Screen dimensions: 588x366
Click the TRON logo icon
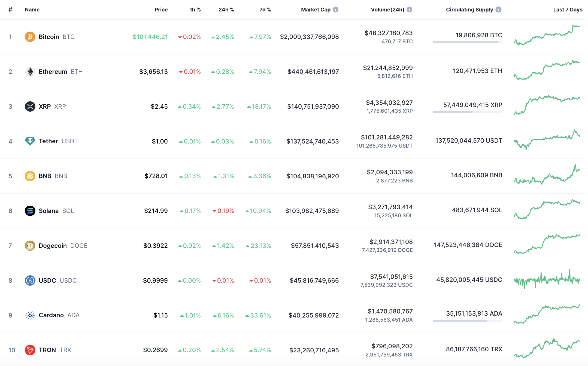tap(30, 350)
